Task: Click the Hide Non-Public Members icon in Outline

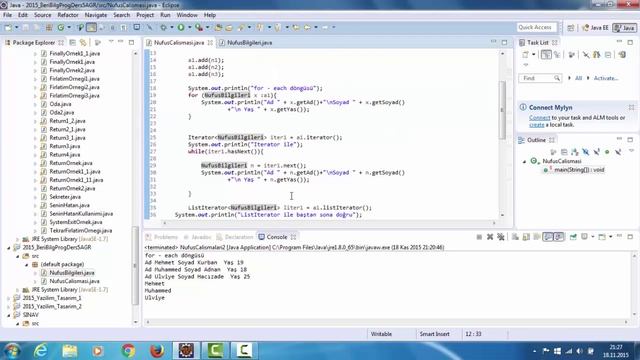Action: pyautogui.click(x=607, y=152)
